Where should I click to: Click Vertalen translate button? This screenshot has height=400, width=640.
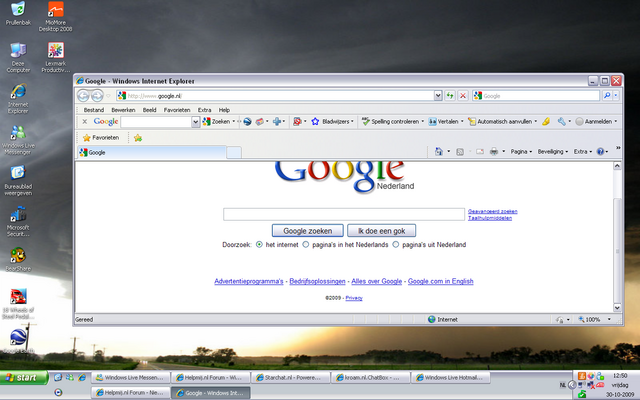[445, 122]
